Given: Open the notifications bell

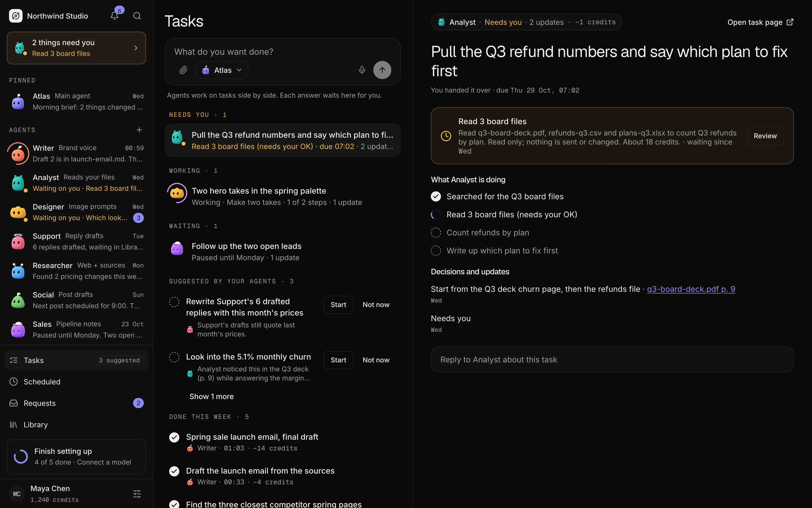Looking at the screenshot, I should coord(114,16).
